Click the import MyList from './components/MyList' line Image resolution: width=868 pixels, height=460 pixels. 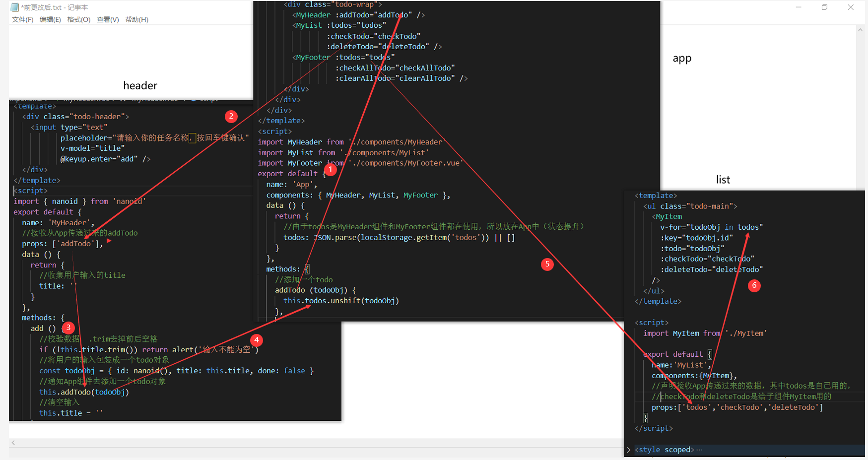(343, 153)
